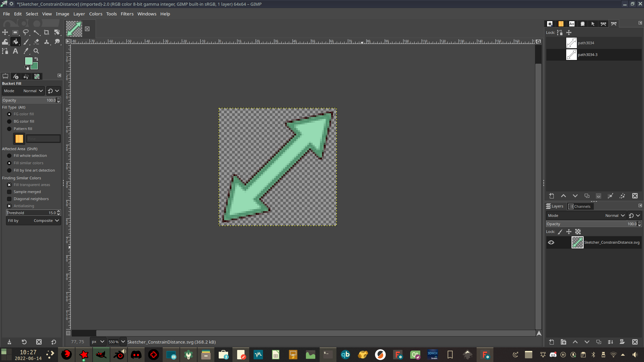Choose the Pattern fill radio button
644x362 pixels.
click(9, 129)
